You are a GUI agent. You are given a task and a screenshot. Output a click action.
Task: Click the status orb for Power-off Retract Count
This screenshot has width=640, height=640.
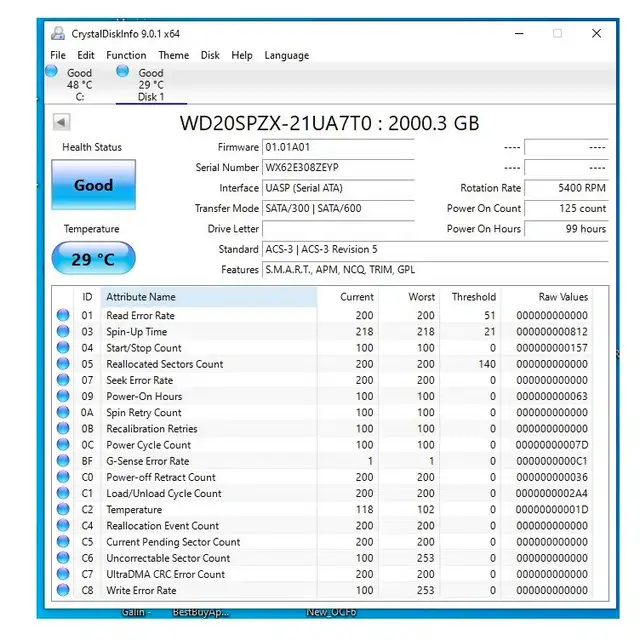click(63, 477)
